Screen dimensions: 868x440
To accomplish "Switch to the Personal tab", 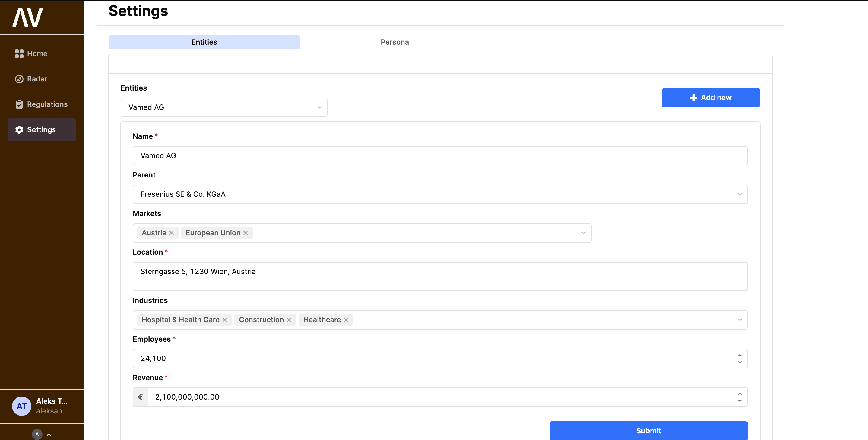I will pos(395,42).
